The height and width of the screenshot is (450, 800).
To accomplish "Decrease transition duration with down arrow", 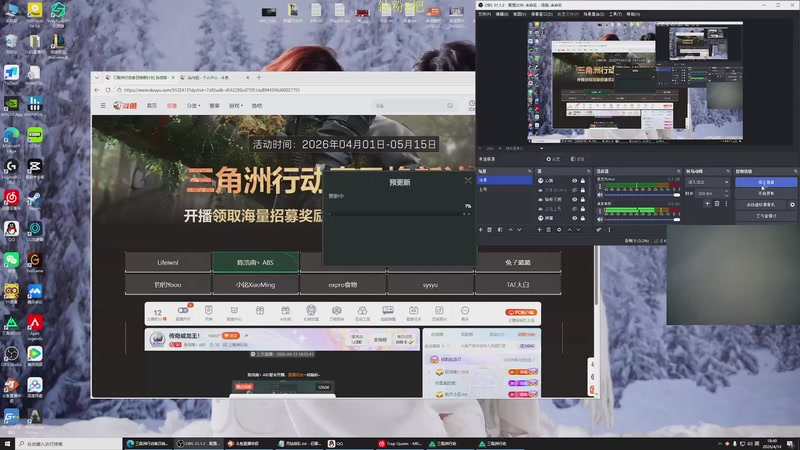I will [727, 195].
